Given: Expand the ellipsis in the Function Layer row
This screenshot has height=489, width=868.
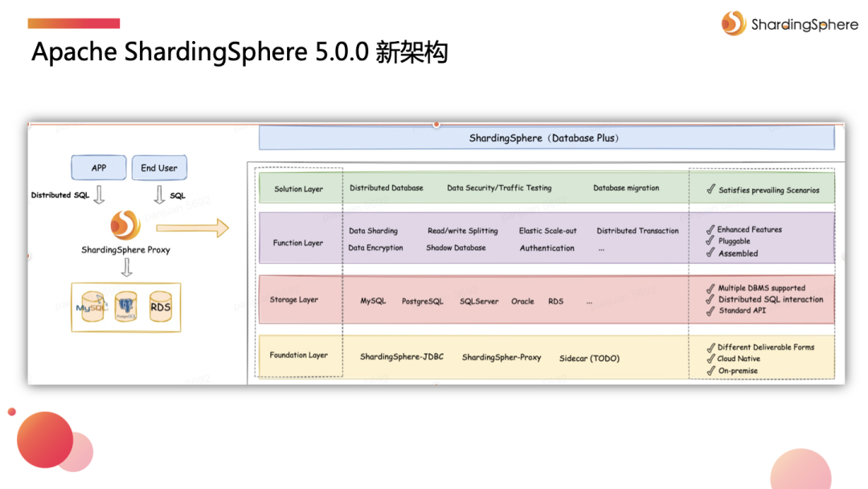Looking at the screenshot, I should click(x=602, y=248).
